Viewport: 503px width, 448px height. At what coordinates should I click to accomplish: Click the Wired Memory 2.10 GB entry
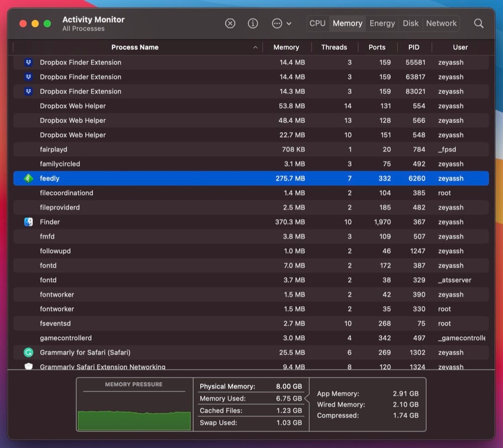368,405
